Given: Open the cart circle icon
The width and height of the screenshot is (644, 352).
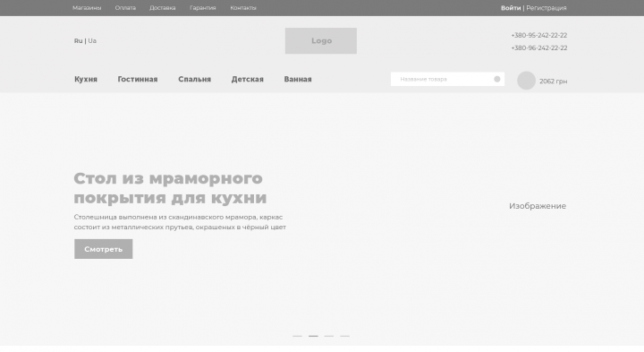Looking at the screenshot, I should (x=526, y=81).
